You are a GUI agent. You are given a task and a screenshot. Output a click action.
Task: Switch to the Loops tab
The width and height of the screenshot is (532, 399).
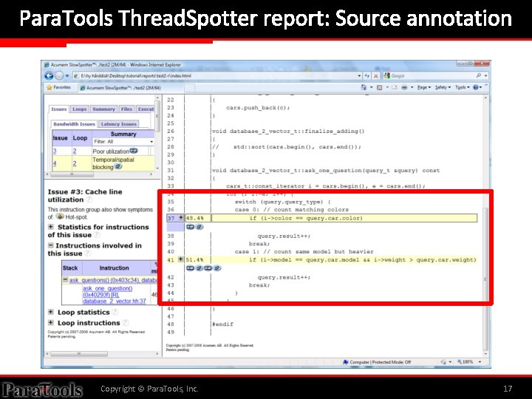click(x=79, y=109)
